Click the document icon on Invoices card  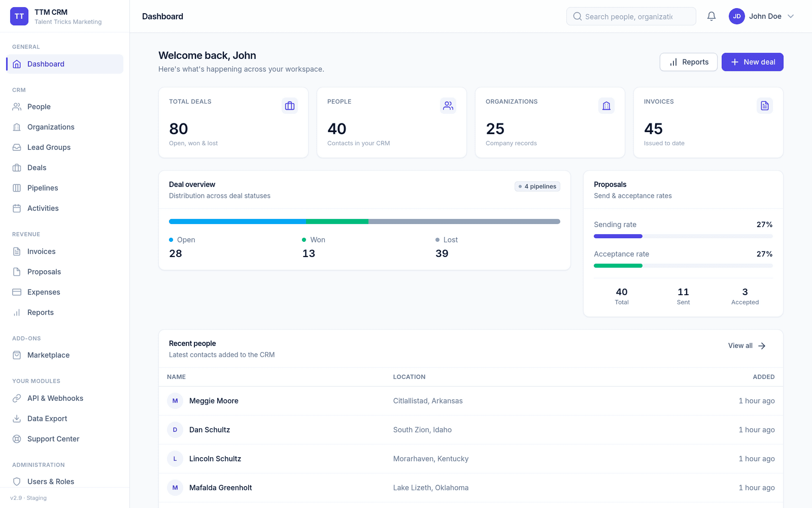tap(765, 106)
